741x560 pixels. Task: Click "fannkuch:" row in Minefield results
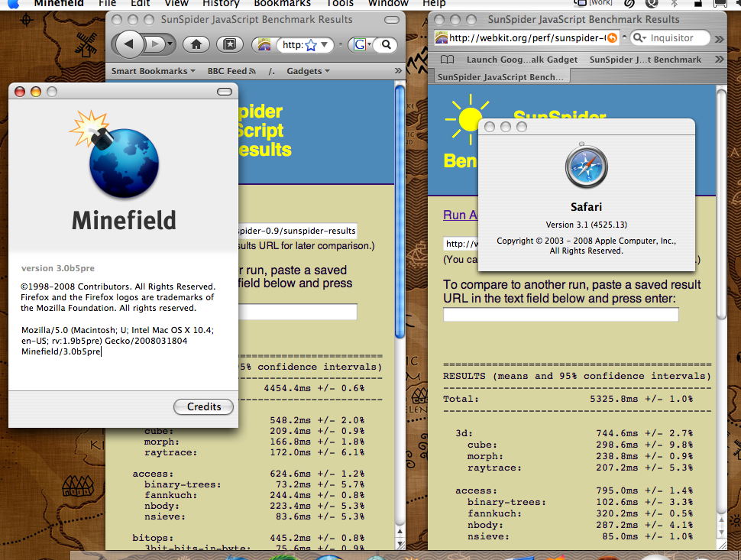[x=254, y=495]
